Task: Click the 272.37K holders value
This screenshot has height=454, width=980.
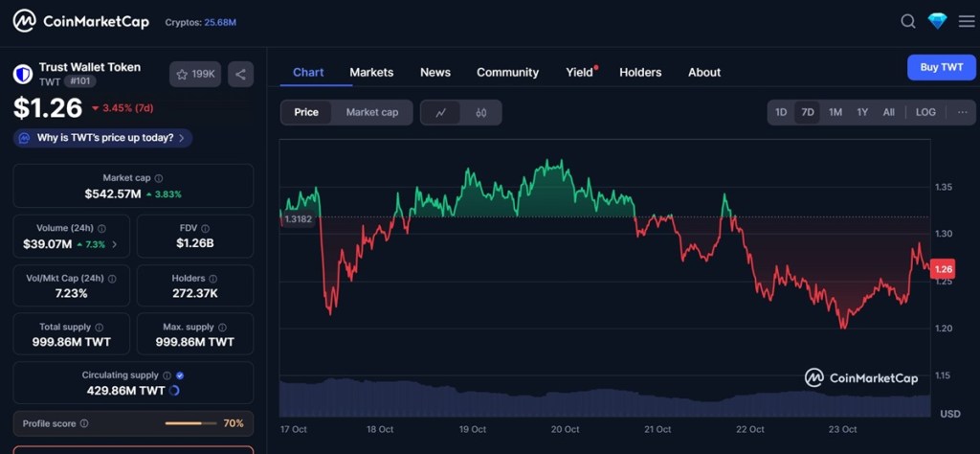Action: 195,293
